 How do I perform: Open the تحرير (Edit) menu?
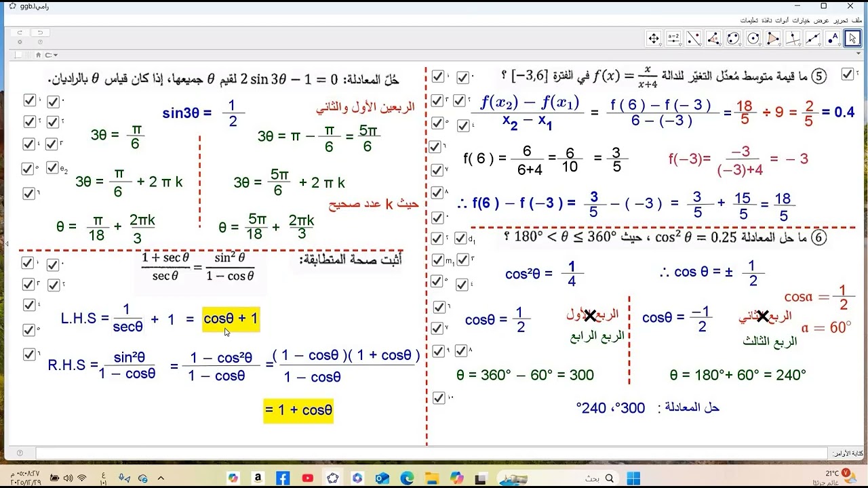(841, 20)
